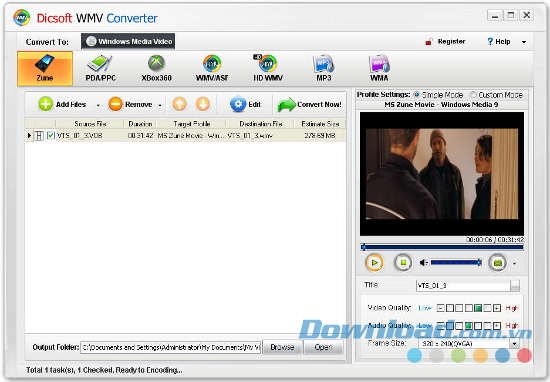Select the 00:31:42 duration cell

click(140, 135)
